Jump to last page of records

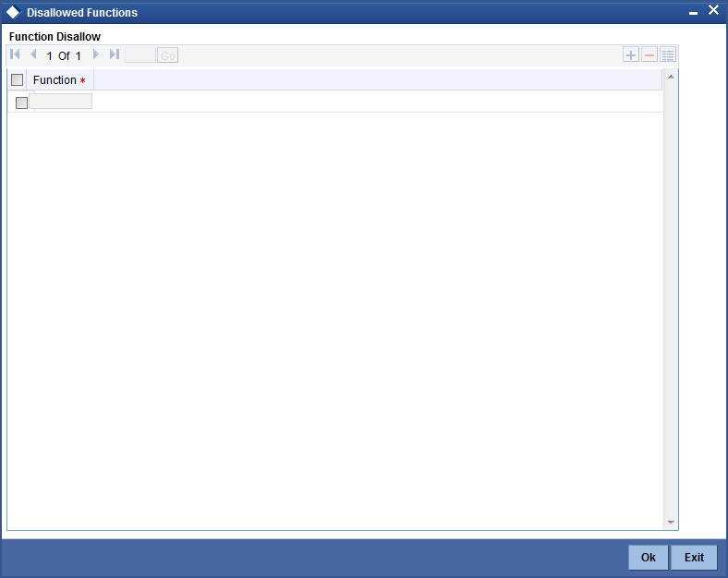pos(115,54)
